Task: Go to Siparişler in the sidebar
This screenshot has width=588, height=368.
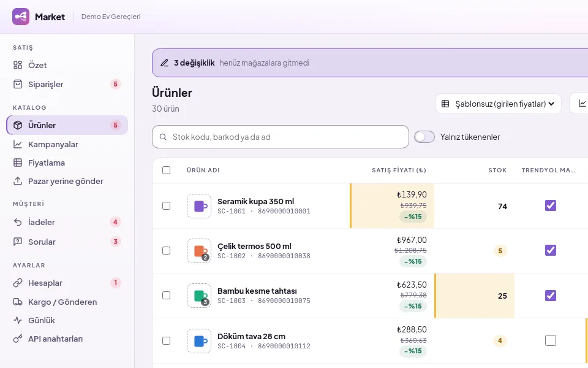Action: point(67,84)
